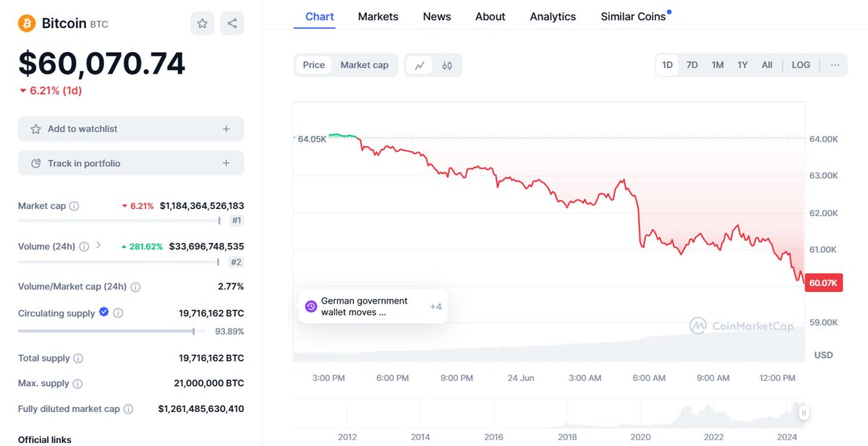Enable LOG scale on chart
Viewport: 868px width, 446px height.
(801, 65)
